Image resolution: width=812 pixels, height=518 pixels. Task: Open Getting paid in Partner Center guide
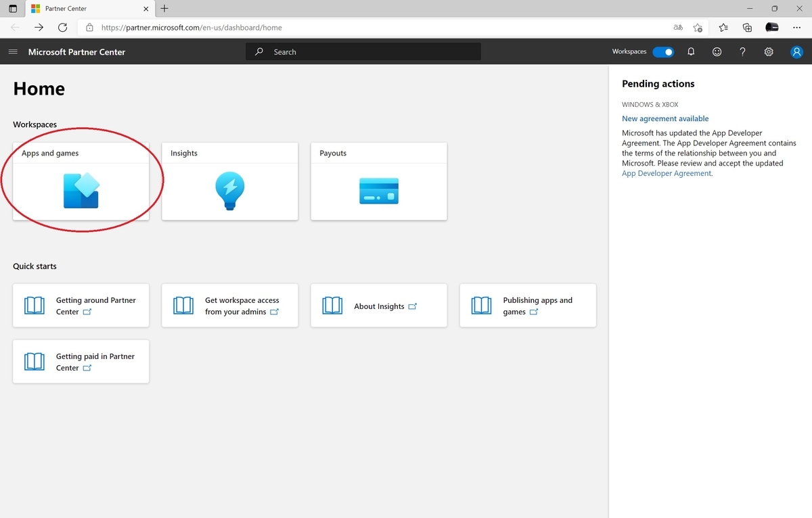point(81,362)
